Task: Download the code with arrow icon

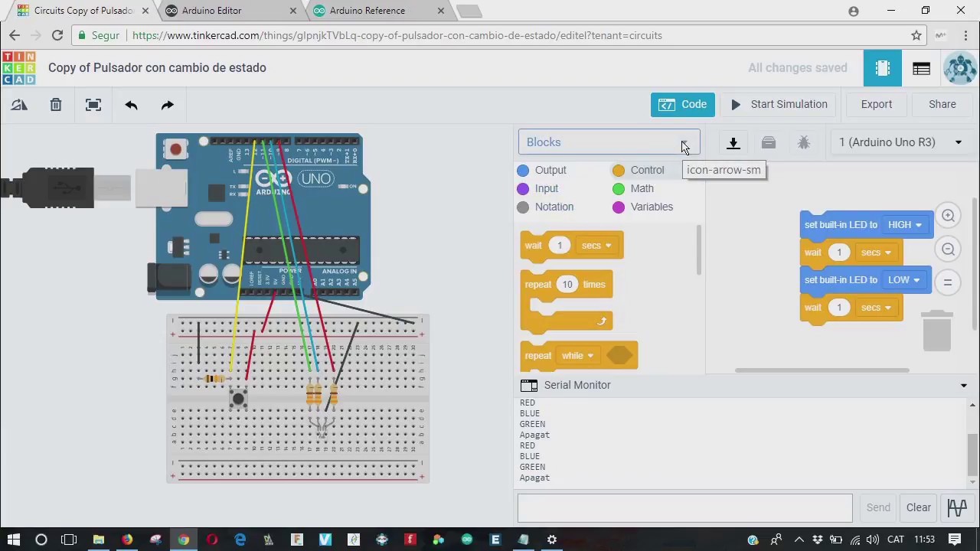Action: 733,142
